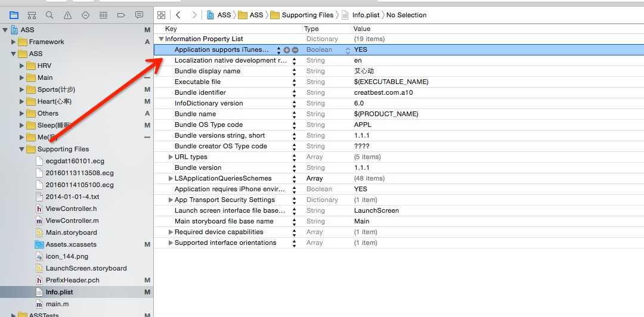Image resolution: width=644 pixels, height=317 pixels.
Task: Expand the HRV folder
Action: point(22,66)
